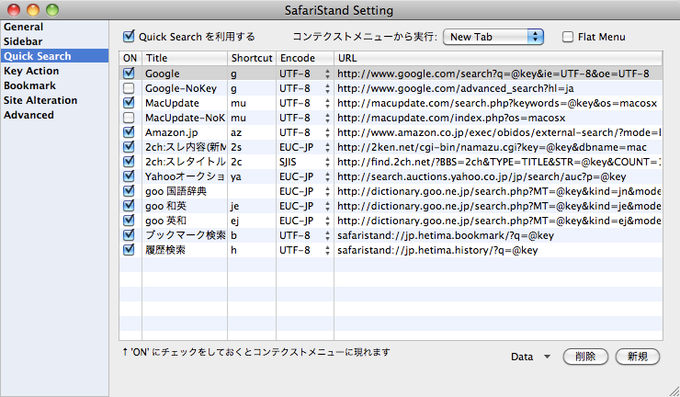The image size is (680, 397).
Task: Click the 'ej' shortcut cell
Action: point(252,221)
